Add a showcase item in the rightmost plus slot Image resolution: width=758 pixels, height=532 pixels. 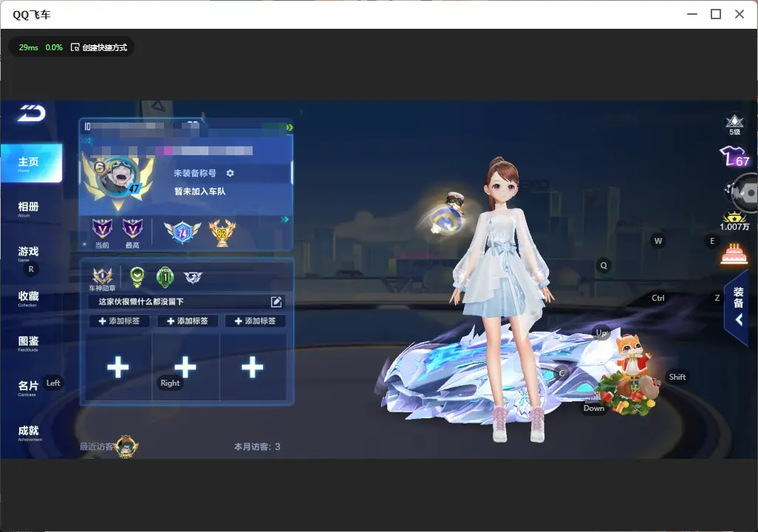(x=253, y=367)
